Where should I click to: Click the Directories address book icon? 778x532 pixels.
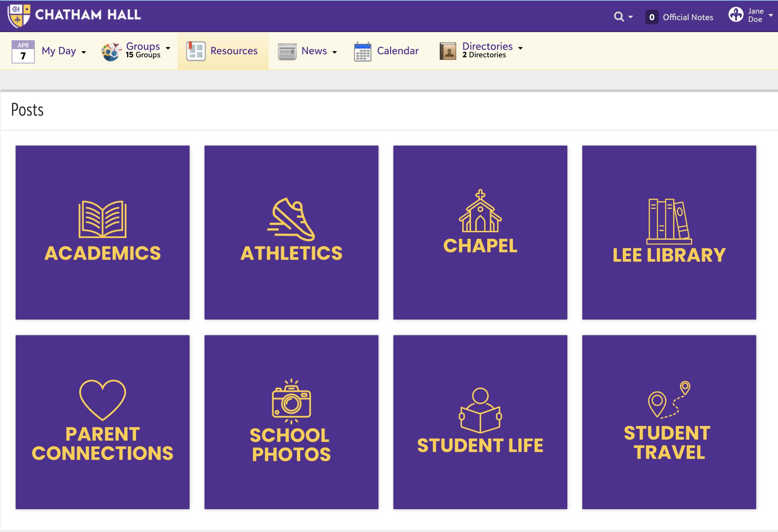[448, 51]
